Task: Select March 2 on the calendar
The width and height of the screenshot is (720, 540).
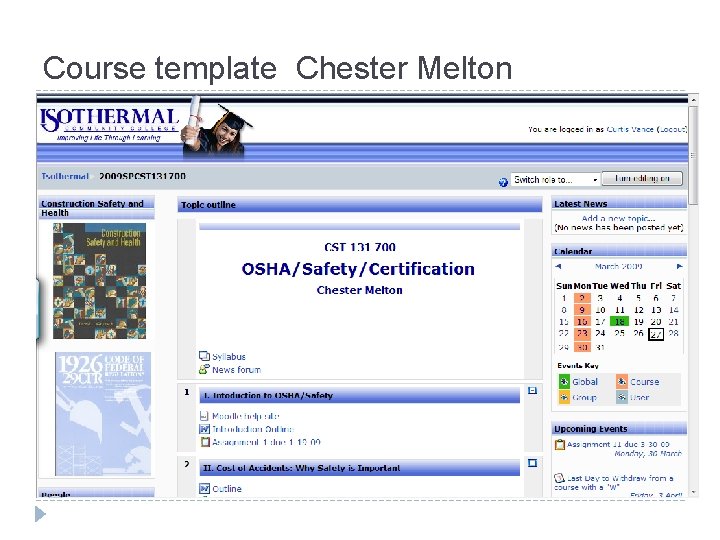Action: 582,298
